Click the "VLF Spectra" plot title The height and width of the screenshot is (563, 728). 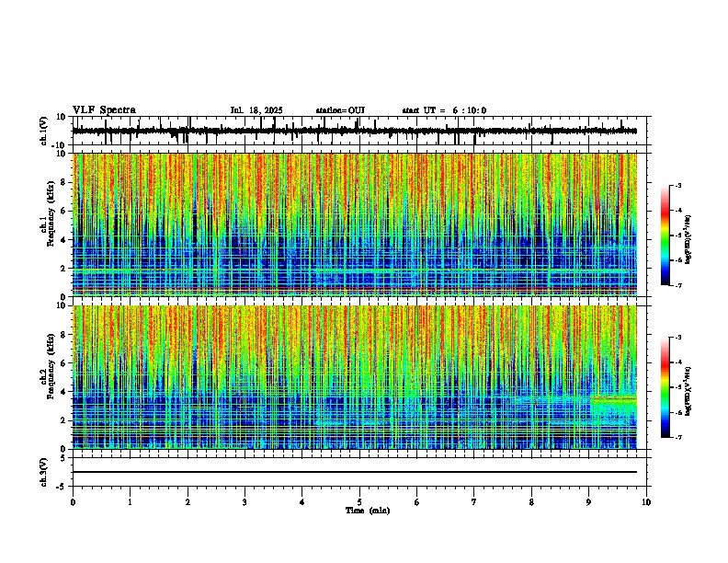(x=105, y=110)
